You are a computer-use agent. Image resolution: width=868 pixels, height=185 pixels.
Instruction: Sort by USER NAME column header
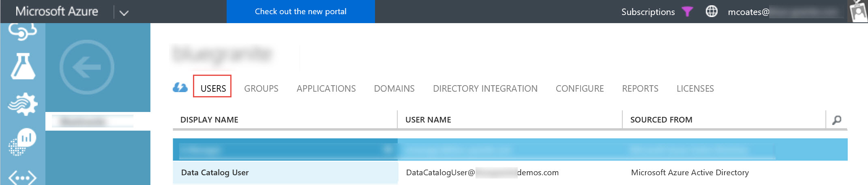428,120
